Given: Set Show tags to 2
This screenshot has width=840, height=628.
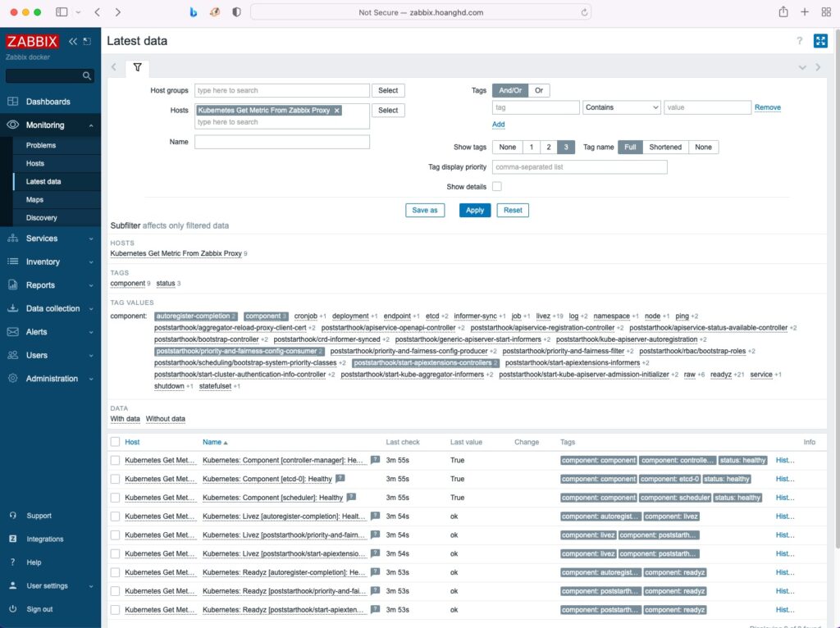Looking at the screenshot, I should click(x=549, y=148).
